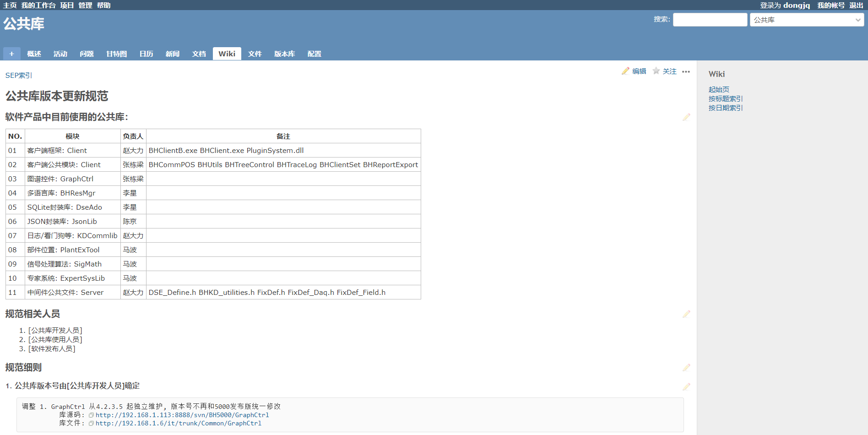Edit the 规范相关人员 section via pencil icon
The height and width of the screenshot is (435, 868).
686,314
